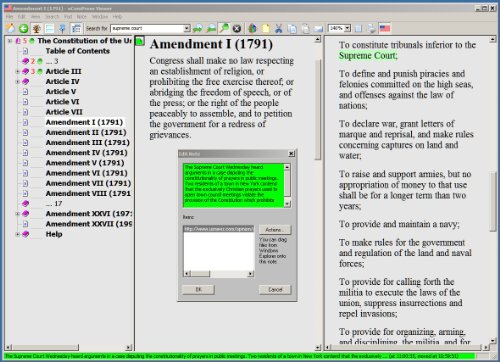Viewport: 500px width, 362px height.
Task: Open the Note menu
Action: point(82,16)
